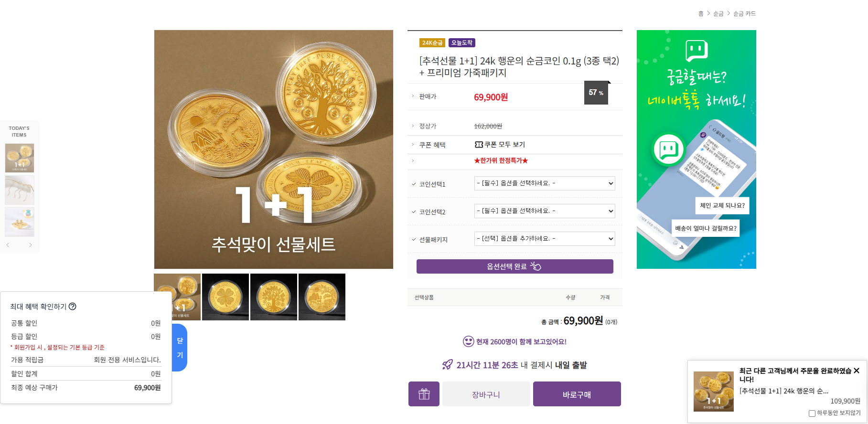The image size is (868, 424).
Task: Click the next arrow in Today's Items
Action: 31,245
